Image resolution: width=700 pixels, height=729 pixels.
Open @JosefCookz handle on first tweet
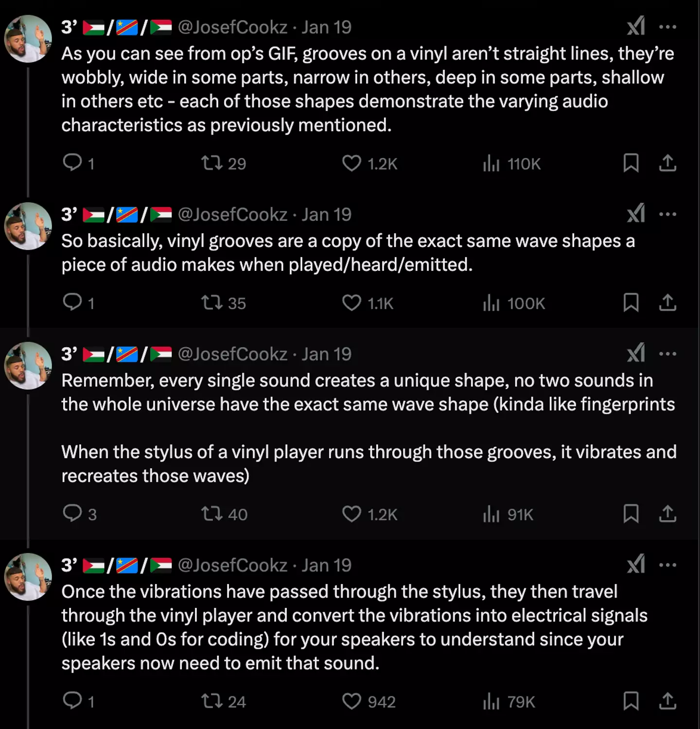[232, 27]
